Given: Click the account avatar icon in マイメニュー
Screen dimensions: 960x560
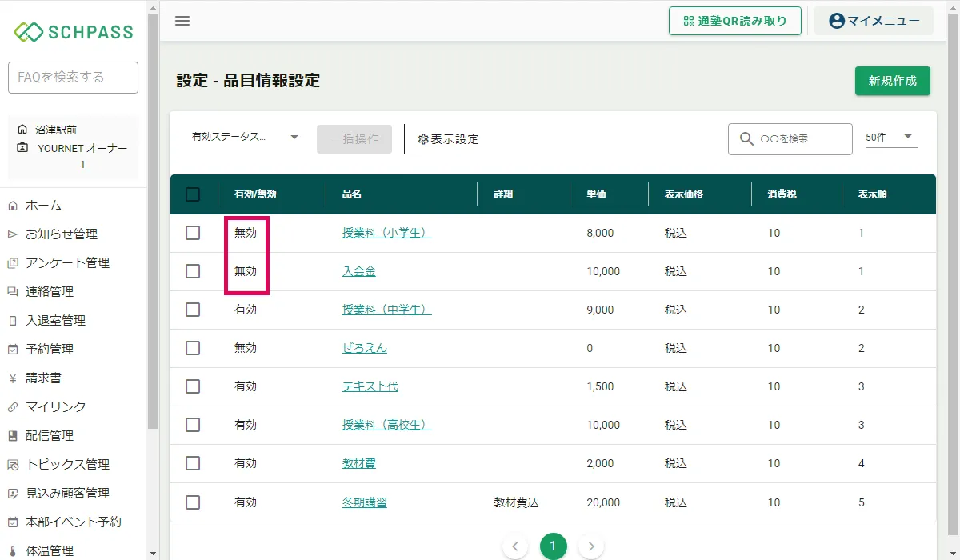Looking at the screenshot, I should pos(837,21).
